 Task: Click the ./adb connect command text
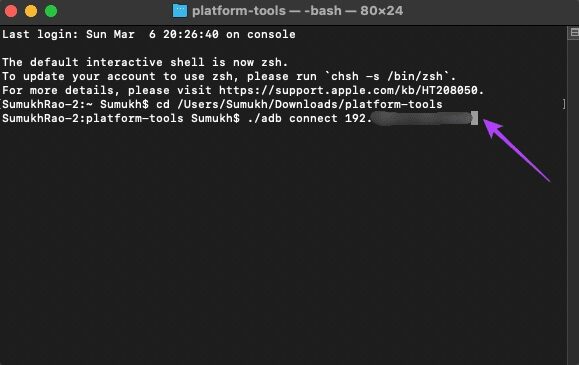pos(292,118)
